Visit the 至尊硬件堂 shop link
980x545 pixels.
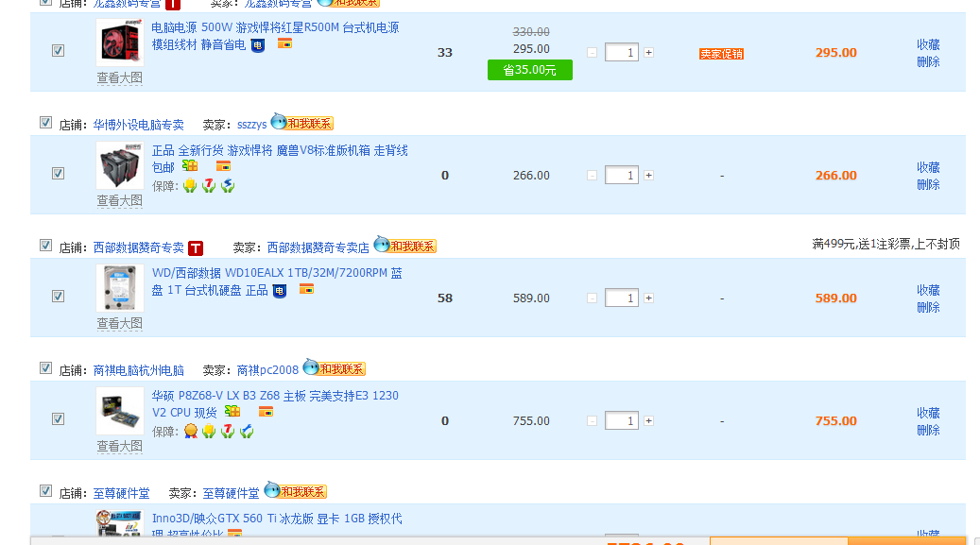pyautogui.click(x=121, y=494)
